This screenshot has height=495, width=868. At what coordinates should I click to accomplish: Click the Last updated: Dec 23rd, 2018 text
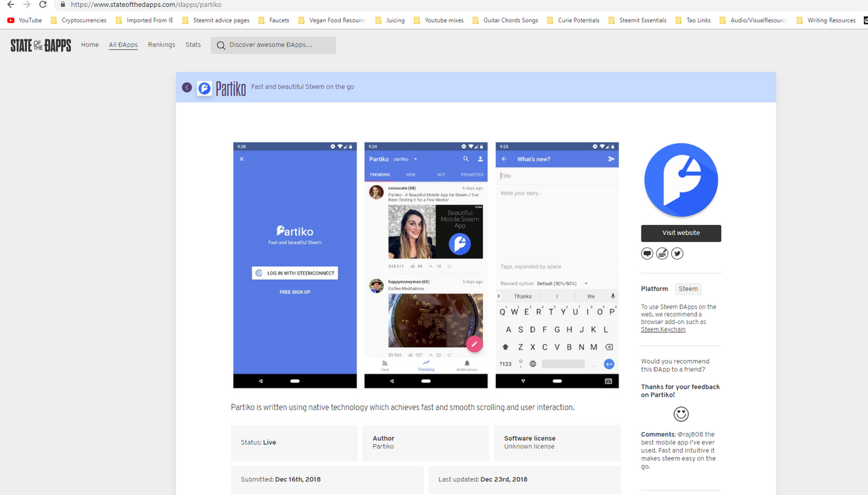[x=483, y=479]
